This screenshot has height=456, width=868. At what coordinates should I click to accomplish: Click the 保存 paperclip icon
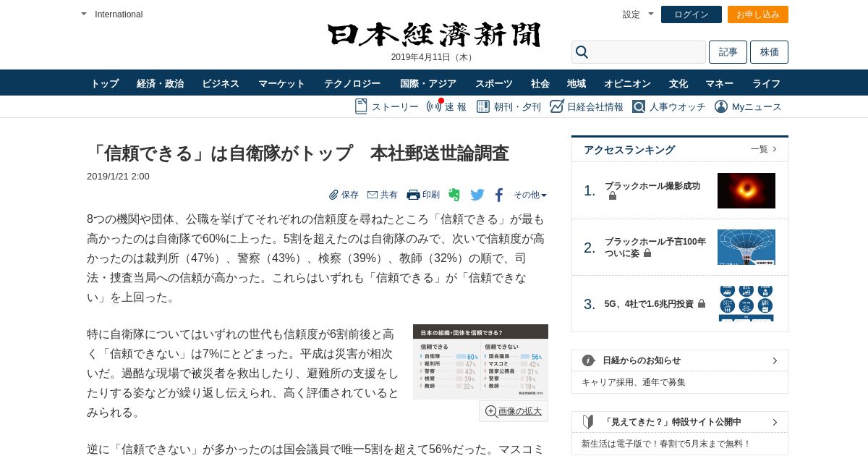333,195
